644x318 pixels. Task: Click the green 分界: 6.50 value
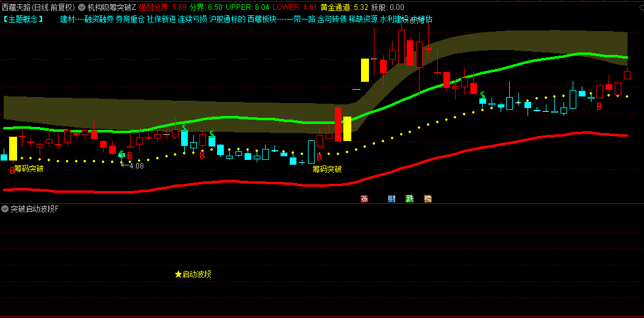pyautogui.click(x=206, y=7)
